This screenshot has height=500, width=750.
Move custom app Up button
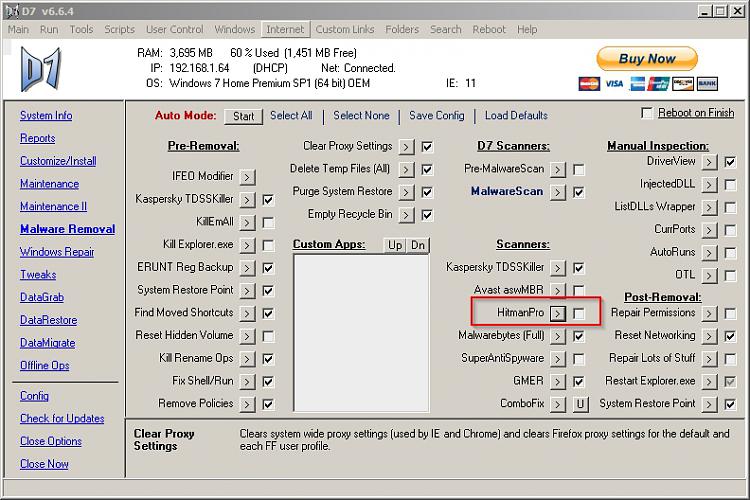click(x=395, y=245)
